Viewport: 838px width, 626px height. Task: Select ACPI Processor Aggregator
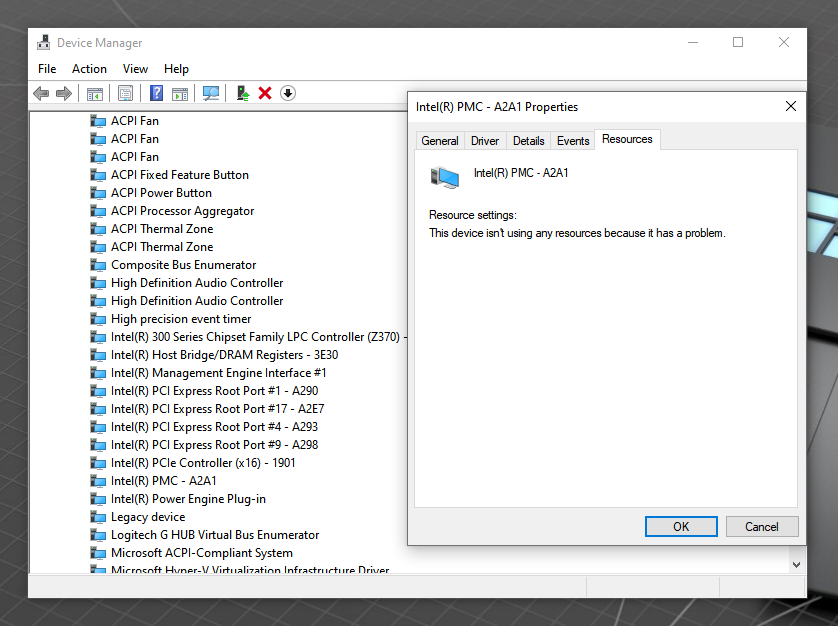pyautogui.click(x=182, y=211)
